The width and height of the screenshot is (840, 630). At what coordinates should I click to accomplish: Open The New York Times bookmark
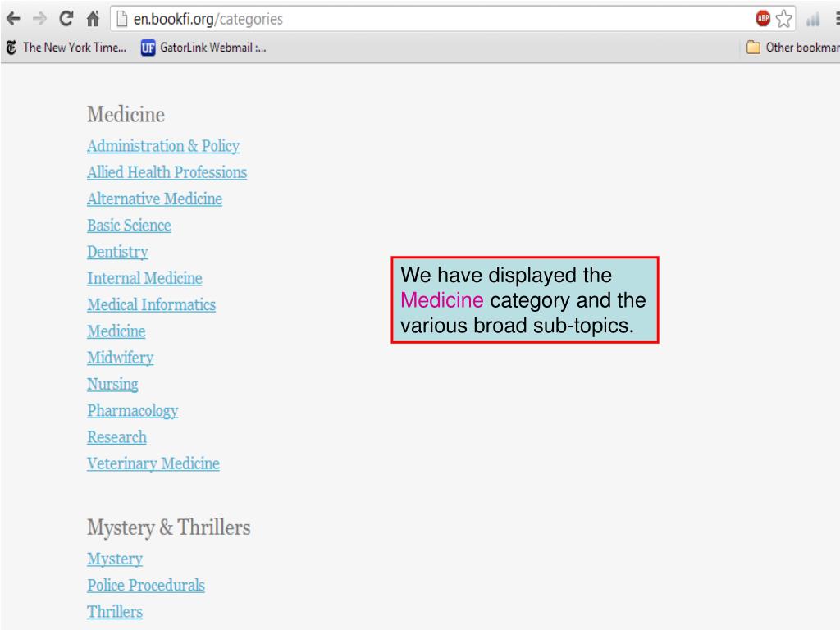click(66, 48)
